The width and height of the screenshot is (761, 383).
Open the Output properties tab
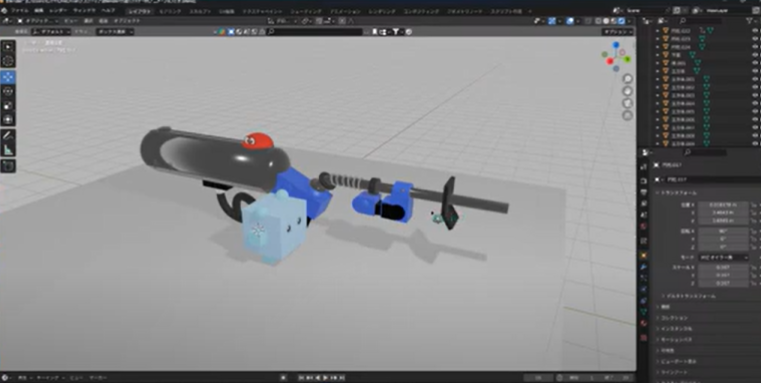(644, 192)
